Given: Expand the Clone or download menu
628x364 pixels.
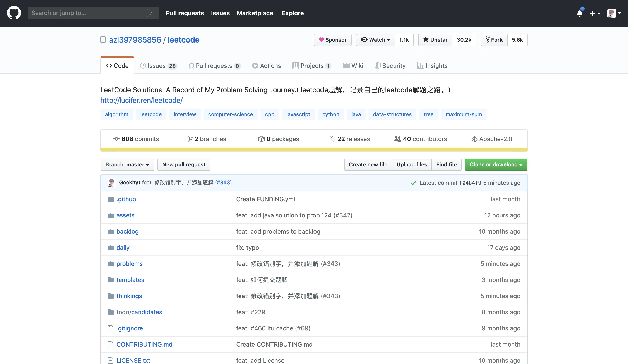Looking at the screenshot, I should 496,165.
